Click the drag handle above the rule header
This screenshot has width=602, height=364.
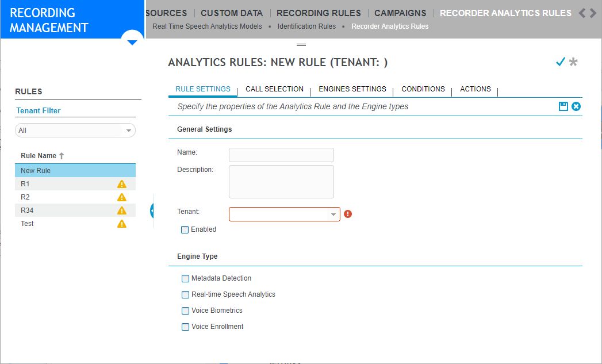(x=301, y=44)
